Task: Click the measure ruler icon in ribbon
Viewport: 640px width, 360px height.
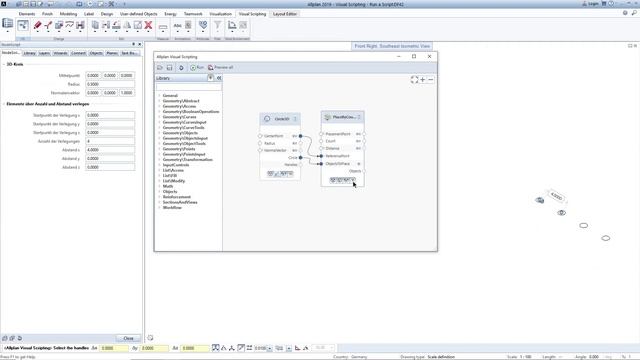Action: 163,27
